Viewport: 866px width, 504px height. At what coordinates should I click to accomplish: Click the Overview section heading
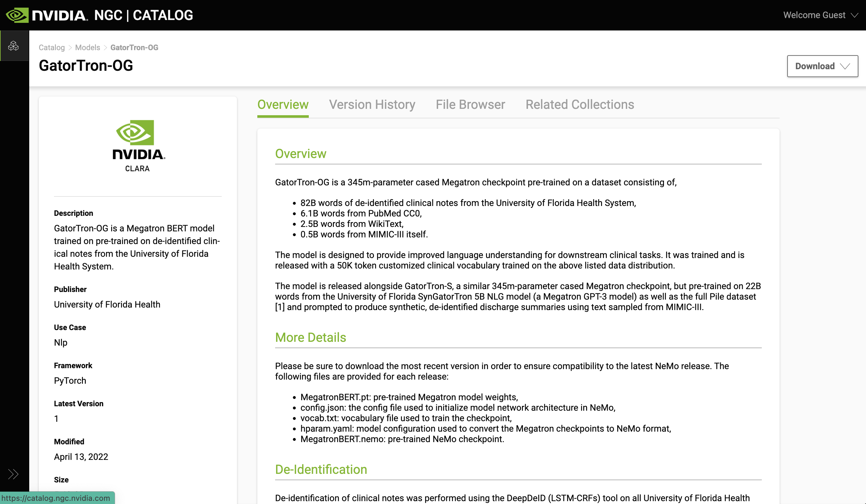coord(301,154)
